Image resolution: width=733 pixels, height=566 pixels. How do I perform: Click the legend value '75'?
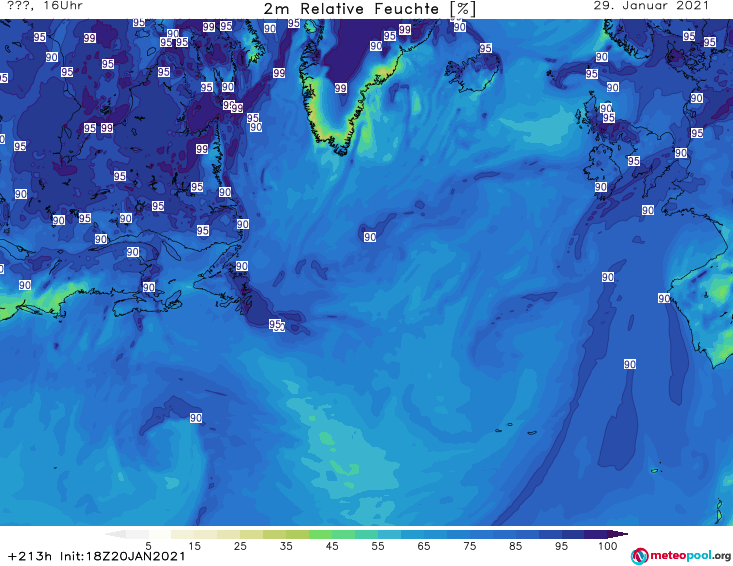(x=469, y=546)
